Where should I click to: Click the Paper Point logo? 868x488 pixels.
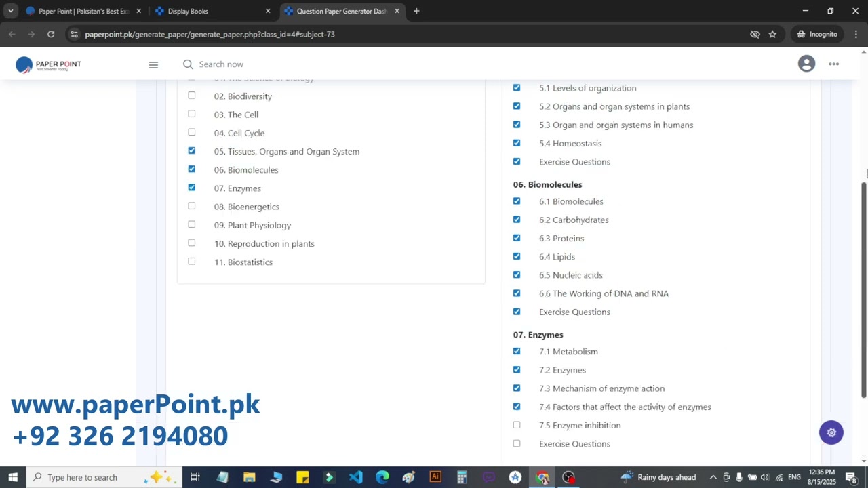pos(48,64)
